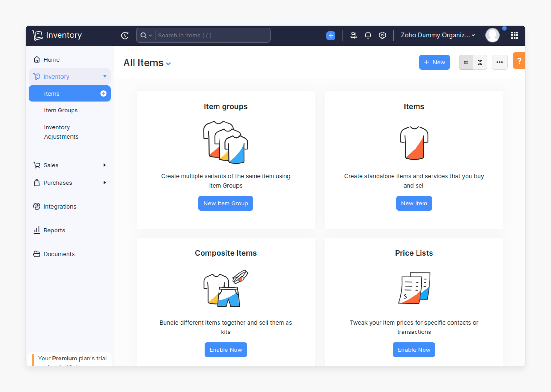The width and height of the screenshot is (551, 392).
Task: Open the more options ellipsis menu
Action: (499, 62)
